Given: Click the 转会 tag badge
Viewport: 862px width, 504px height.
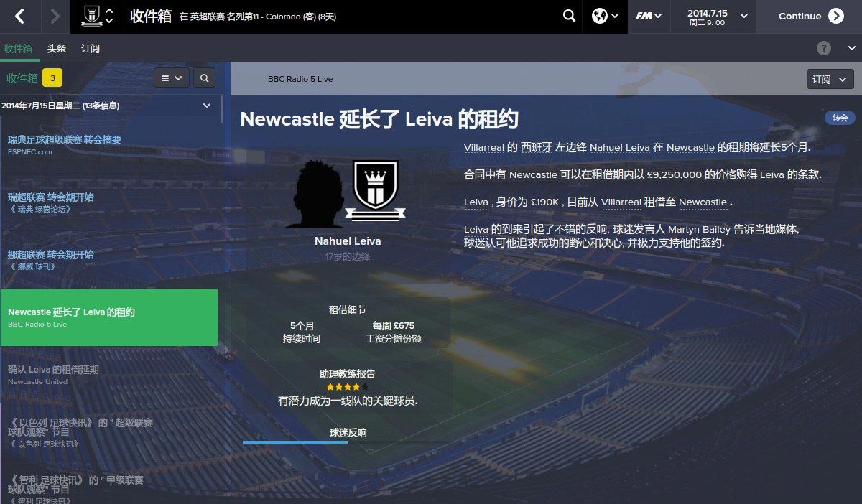Looking at the screenshot, I should [x=840, y=118].
